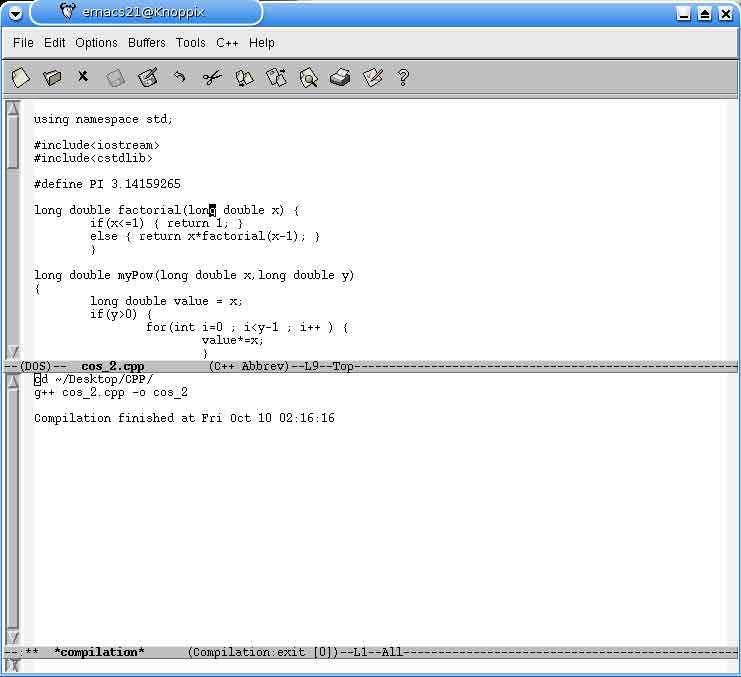Click the question mark Help icon
741x677 pixels.
(404, 77)
